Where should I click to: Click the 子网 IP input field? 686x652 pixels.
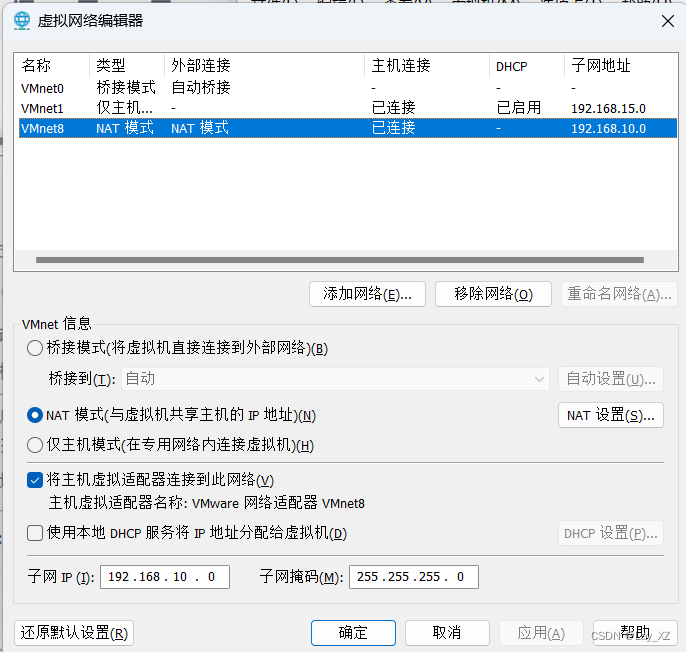pos(165,577)
